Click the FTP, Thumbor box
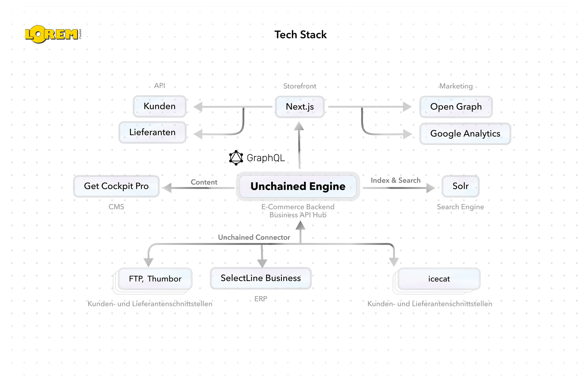588x387 pixels. pos(155,279)
